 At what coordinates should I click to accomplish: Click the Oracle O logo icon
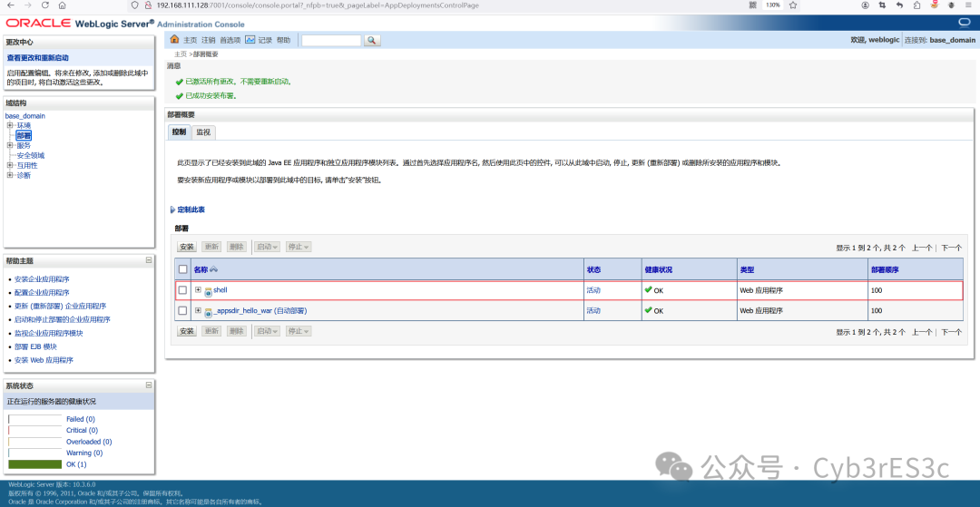tap(964, 23)
